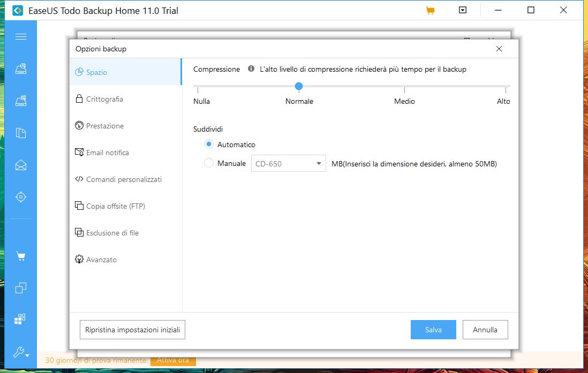The width and height of the screenshot is (588, 373).
Task: Minimize the EaseUS Todo Backup window
Action: (498, 10)
